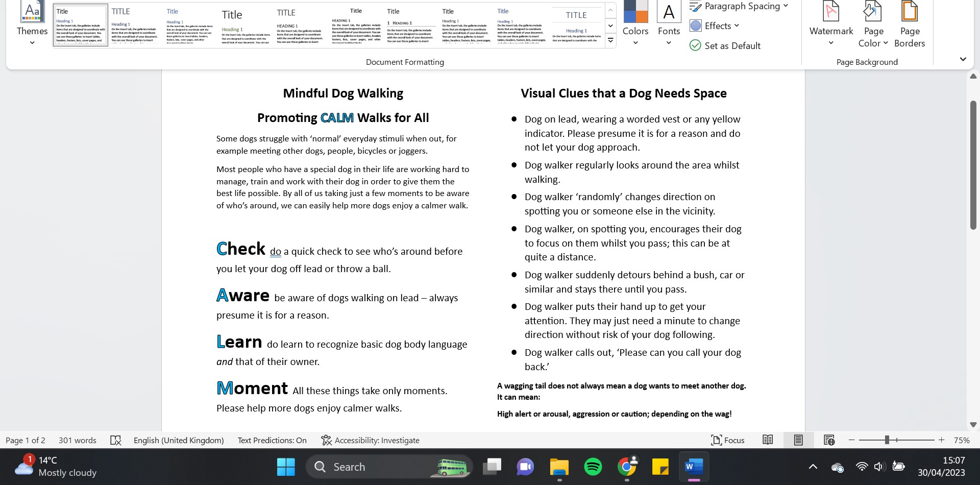Screen dimensions: 980x485
Task: Click scrollbar down arrow
Action: click(973, 425)
